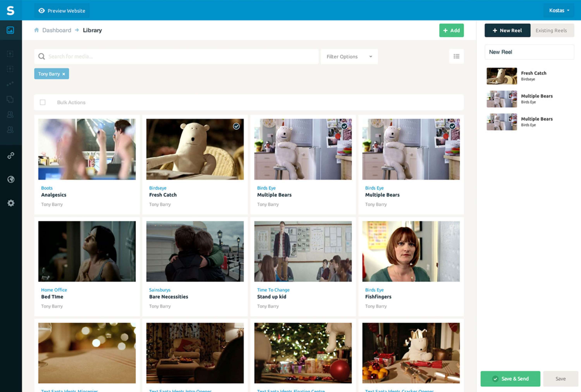
Task: Select the three-dots icon in the sidebar
Action: coord(10,84)
